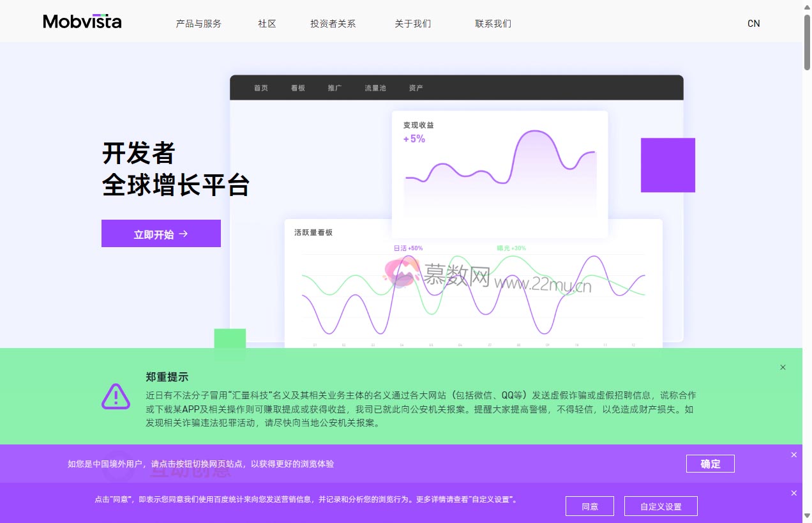The image size is (812, 523).
Task: Dismiss the 郑重提示 warning banner
Action: 783,367
